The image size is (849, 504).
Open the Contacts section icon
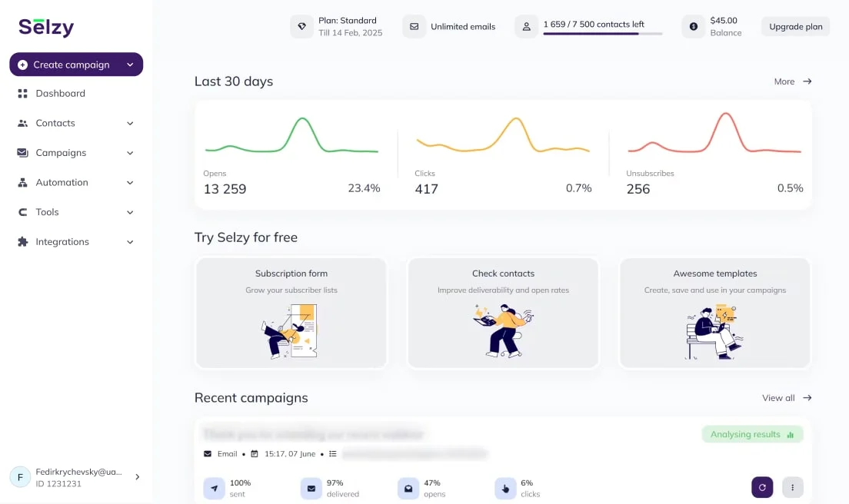click(x=22, y=123)
